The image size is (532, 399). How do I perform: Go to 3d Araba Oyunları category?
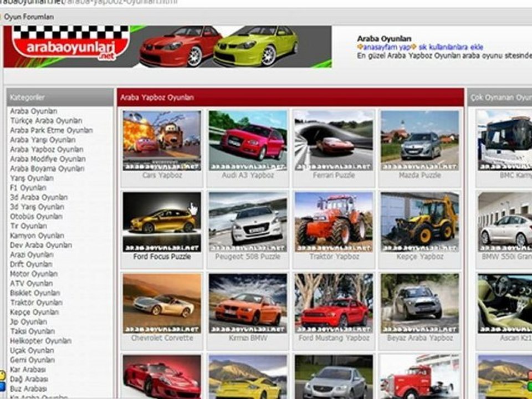(x=39, y=197)
